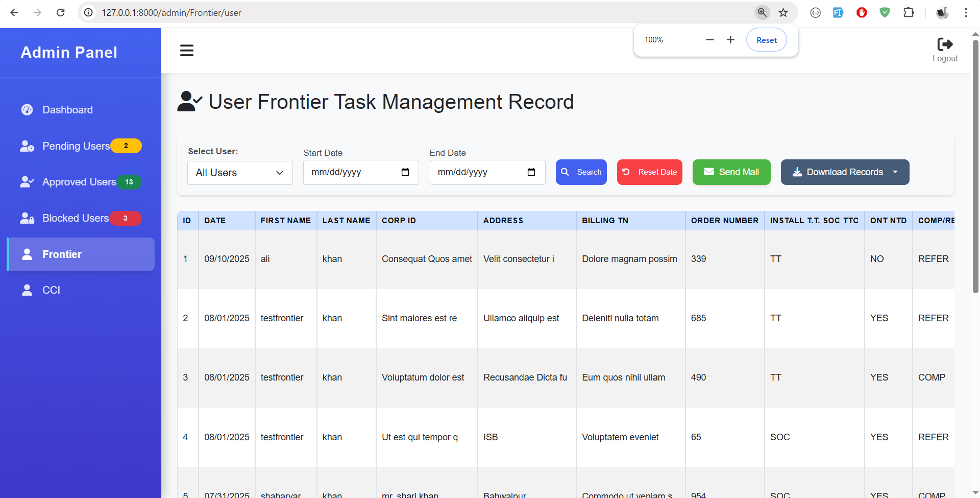Click the browser reload icon
The height and width of the screenshot is (498, 980).
point(61,13)
